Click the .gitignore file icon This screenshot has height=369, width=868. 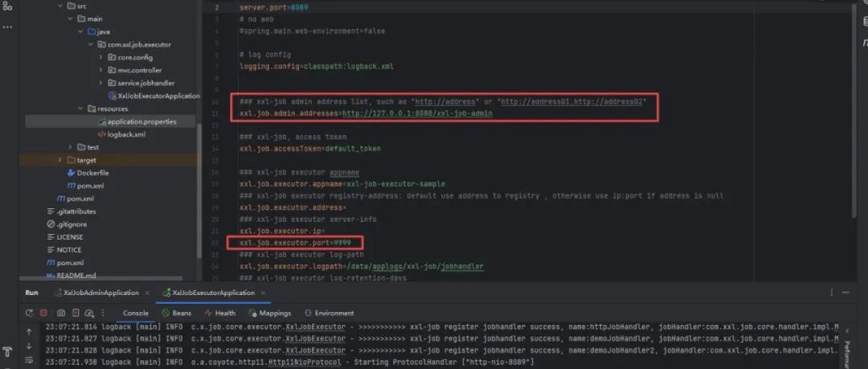click(51, 224)
